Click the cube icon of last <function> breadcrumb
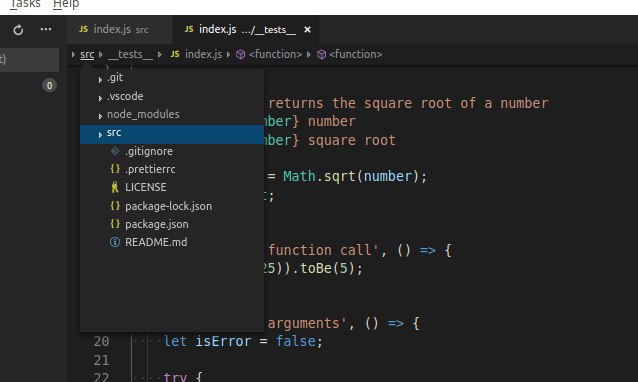This screenshot has height=382, width=638. click(x=321, y=54)
